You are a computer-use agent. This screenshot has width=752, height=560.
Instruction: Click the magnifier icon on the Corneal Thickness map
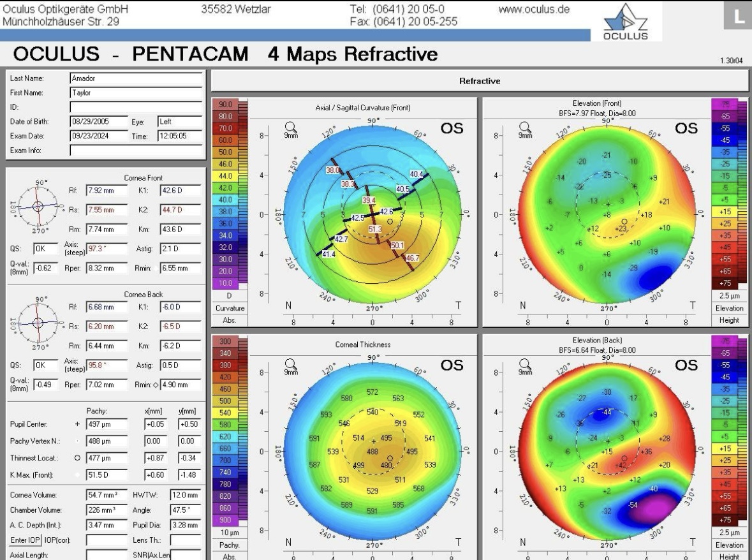[290, 364]
